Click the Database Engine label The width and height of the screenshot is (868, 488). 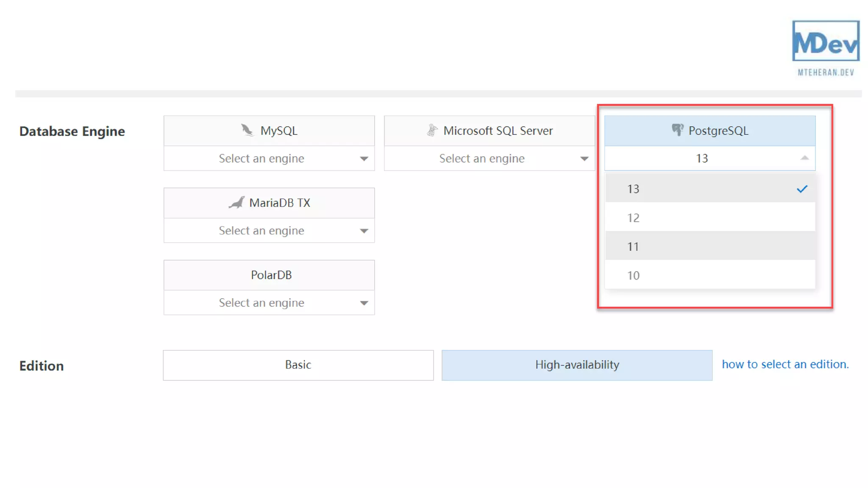tap(72, 131)
